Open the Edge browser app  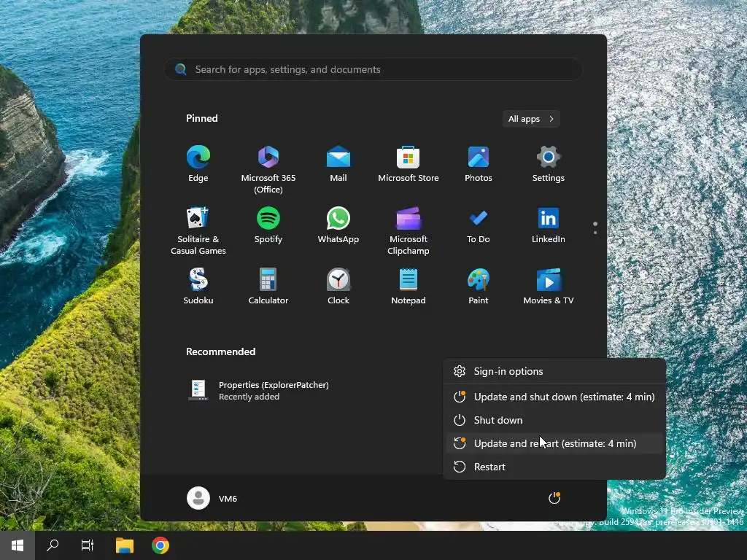tap(198, 164)
